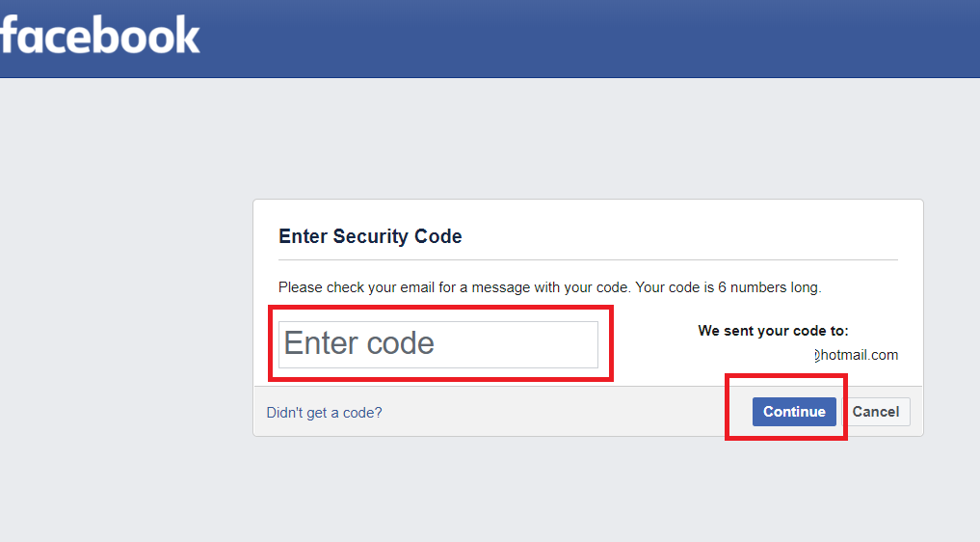Image resolution: width=980 pixels, height=542 pixels.
Task: Click the divider line under the dialog heading
Action: (x=588, y=259)
